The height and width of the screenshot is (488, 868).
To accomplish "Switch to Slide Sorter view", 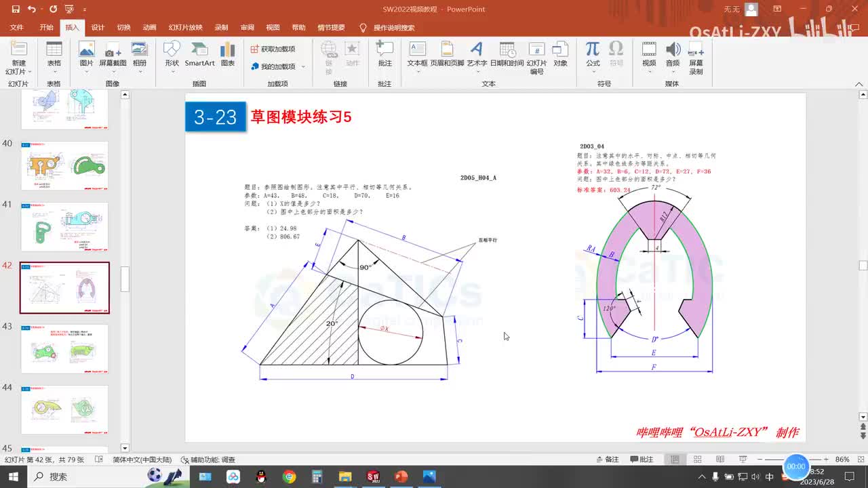I will pyautogui.click(x=697, y=460).
